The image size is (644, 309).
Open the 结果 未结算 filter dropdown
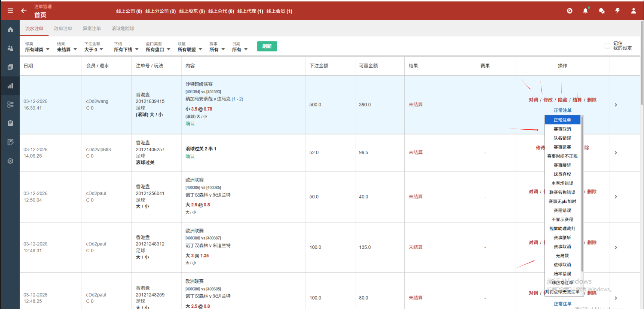(67, 49)
